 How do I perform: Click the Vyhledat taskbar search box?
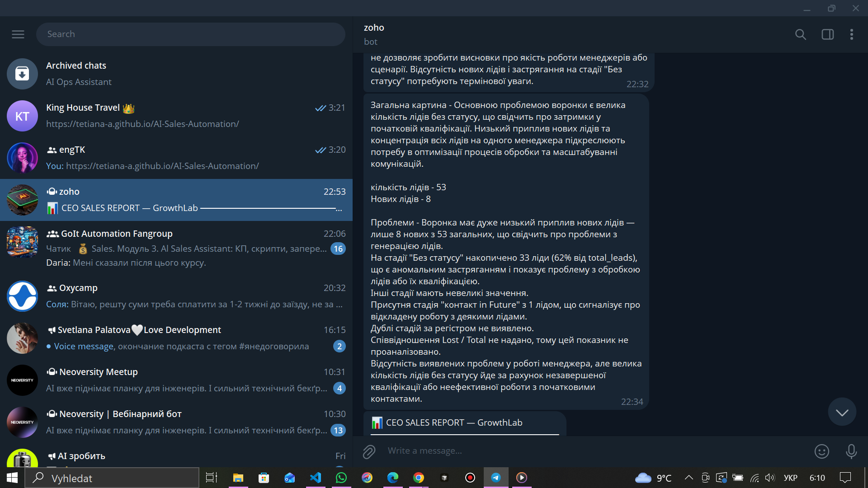point(112,478)
